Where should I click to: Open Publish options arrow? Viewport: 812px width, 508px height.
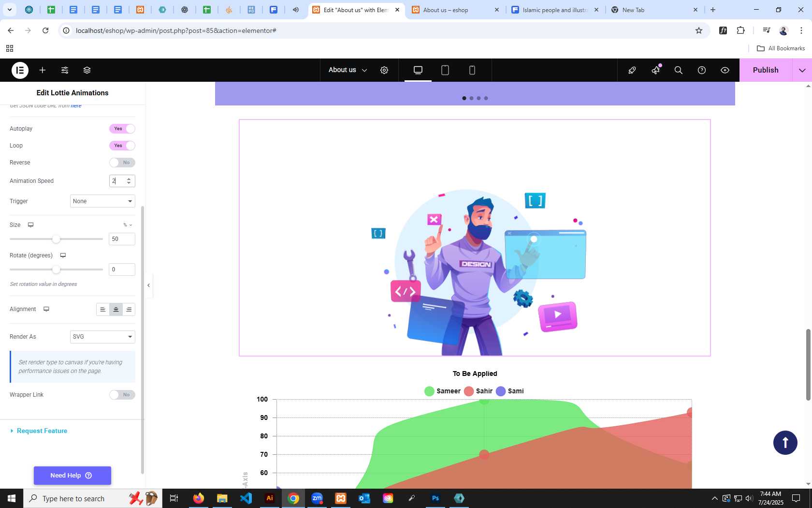coord(802,70)
